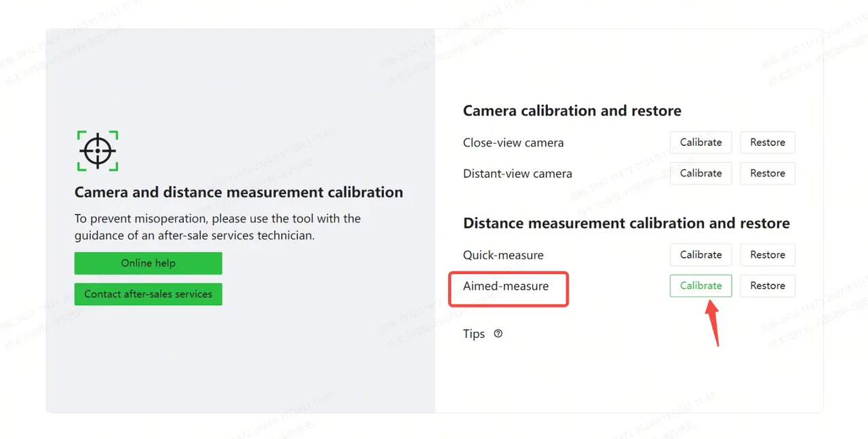The width and height of the screenshot is (868, 439).
Task: Select the Quick-measure label
Action: 503,255
